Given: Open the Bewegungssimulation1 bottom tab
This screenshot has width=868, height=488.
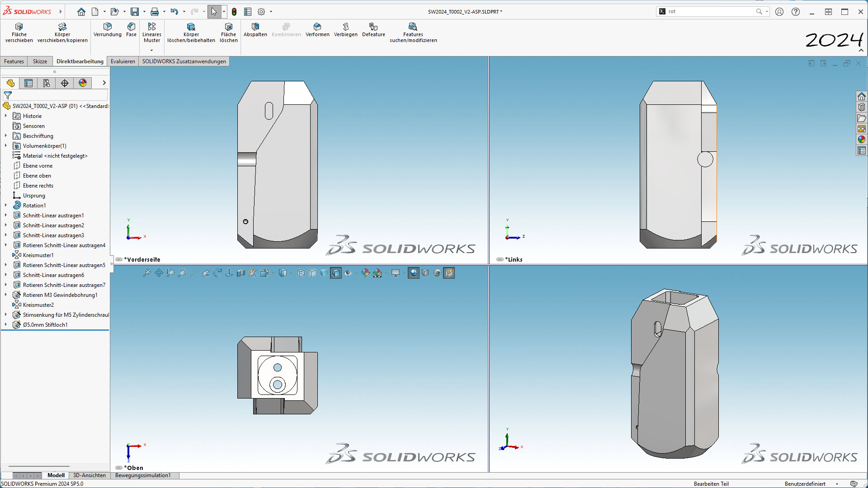Looking at the screenshot, I should (x=143, y=475).
